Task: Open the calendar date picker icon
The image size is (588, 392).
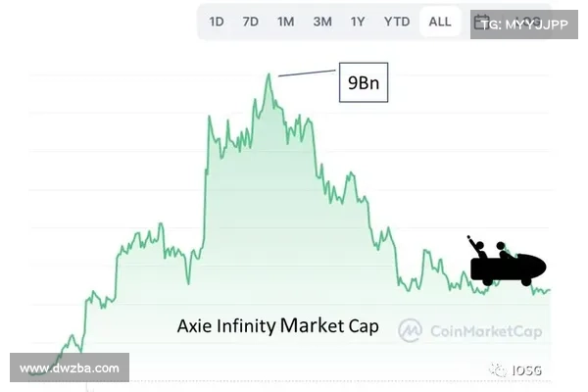Action: click(x=481, y=22)
